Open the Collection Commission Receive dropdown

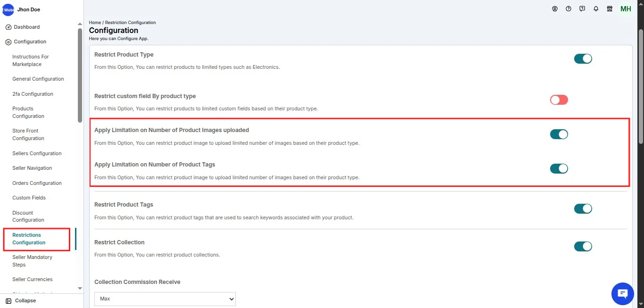pyautogui.click(x=165, y=299)
